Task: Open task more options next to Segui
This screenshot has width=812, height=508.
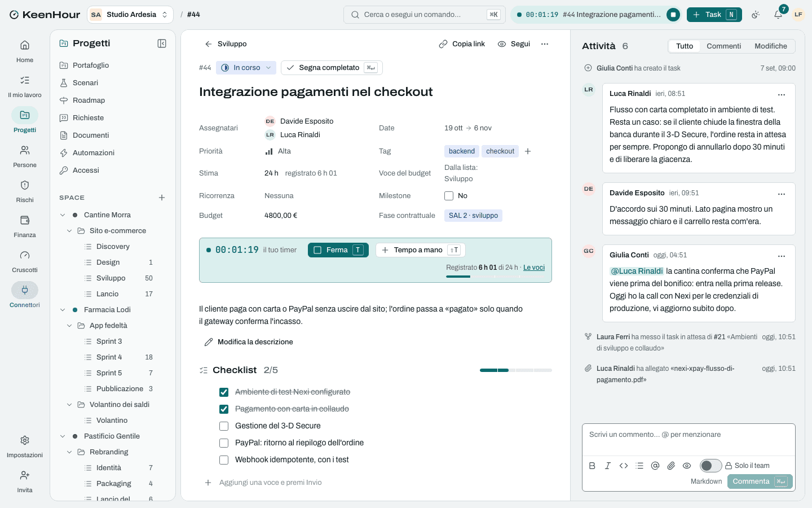Action: click(x=545, y=44)
